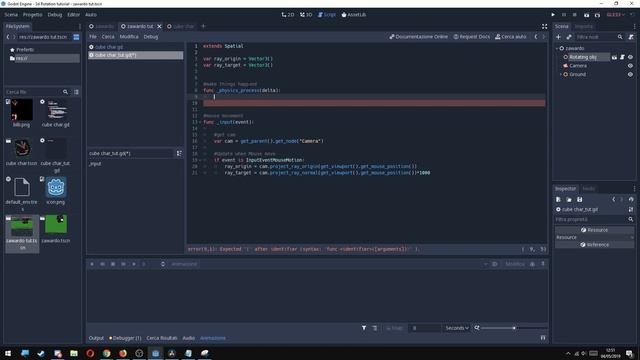The width and height of the screenshot is (640, 360).
Task: Open Chrome from Windows taskbar
Action: pos(107,353)
